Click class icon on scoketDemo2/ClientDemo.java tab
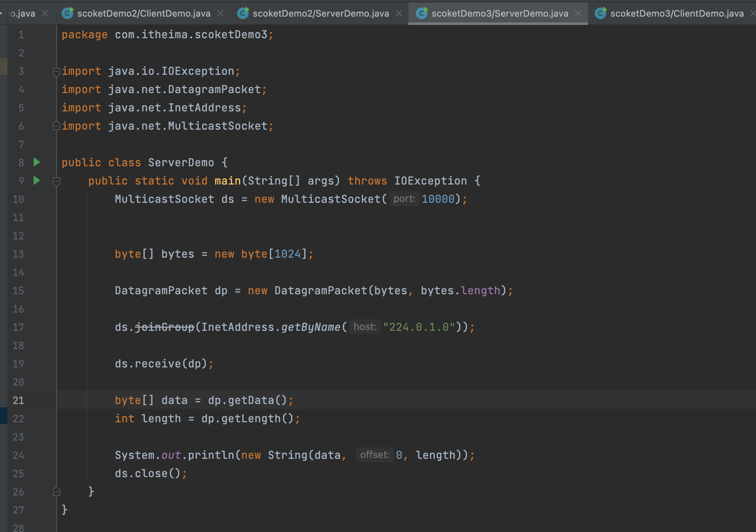 coord(67,13)
